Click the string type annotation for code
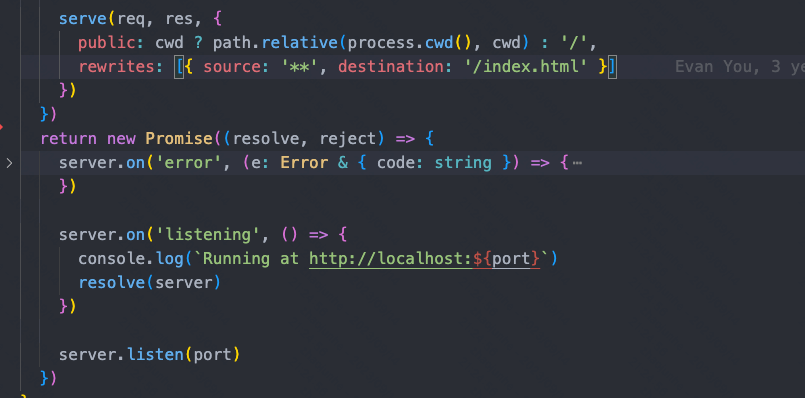Screen dimensions: 805x398 pos(463,163)
